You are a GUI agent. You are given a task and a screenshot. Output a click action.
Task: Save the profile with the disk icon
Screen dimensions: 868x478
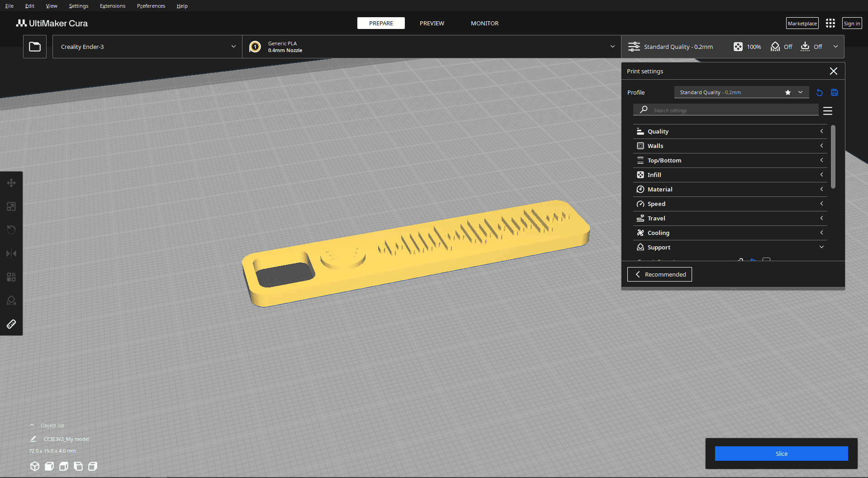pos(835,92)
